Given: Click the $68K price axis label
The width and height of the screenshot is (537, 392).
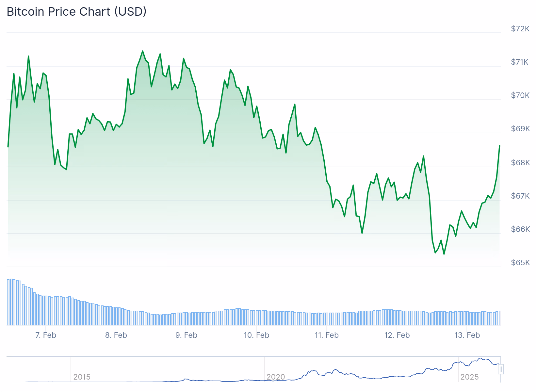Looking at the screenshot, I should click(520, 163).
